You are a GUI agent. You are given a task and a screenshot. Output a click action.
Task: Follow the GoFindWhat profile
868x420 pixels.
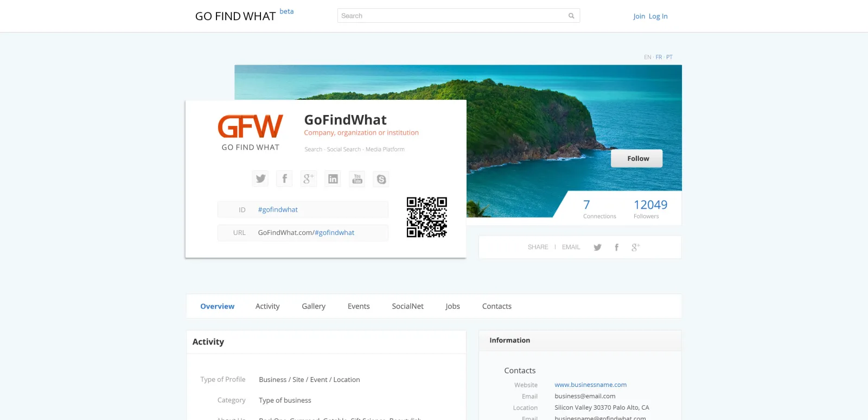point(637,158)
